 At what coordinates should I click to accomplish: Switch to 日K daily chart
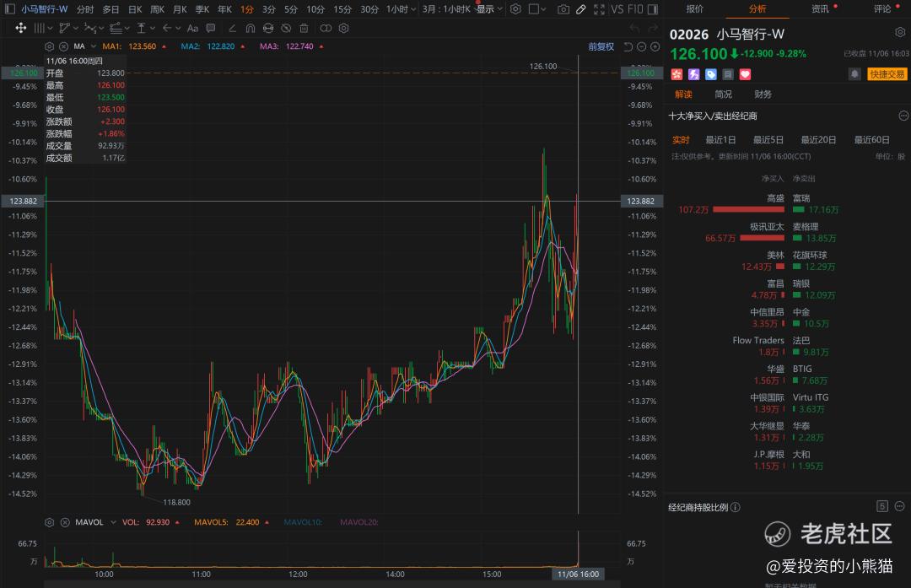click(135, 9)
